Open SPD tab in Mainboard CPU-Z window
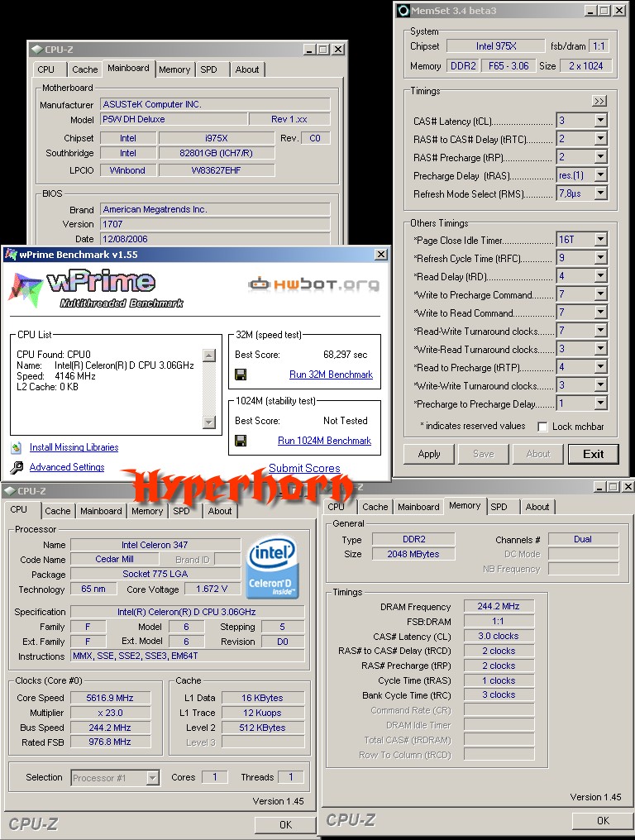The image size is (635, 840). point(209,69)
